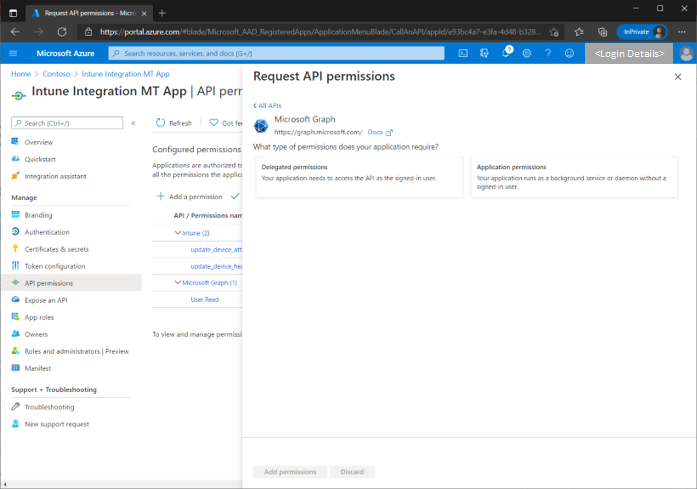Close the Request API permissions panel
Viewport: 697px width, 489px height.
678,77
